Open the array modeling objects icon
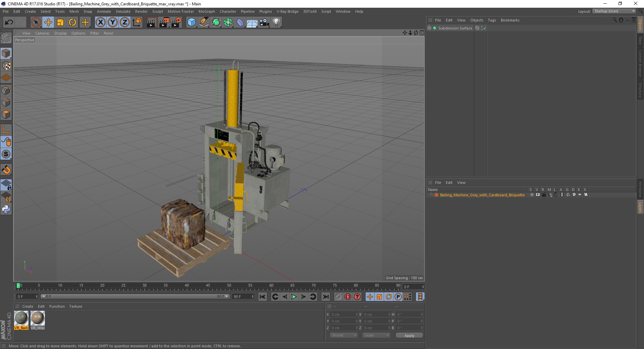This screenshot has width=644, height=349. 228,22
